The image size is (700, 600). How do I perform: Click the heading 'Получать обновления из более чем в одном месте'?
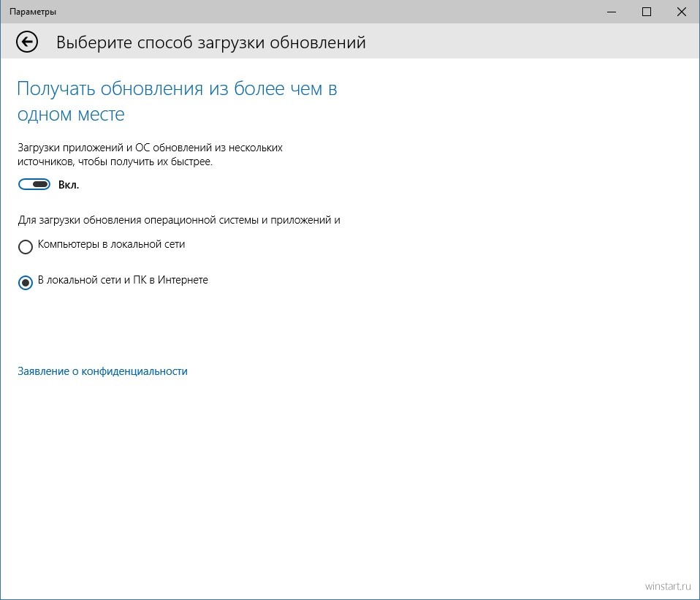pyautogui.click(x=178, y=102)
